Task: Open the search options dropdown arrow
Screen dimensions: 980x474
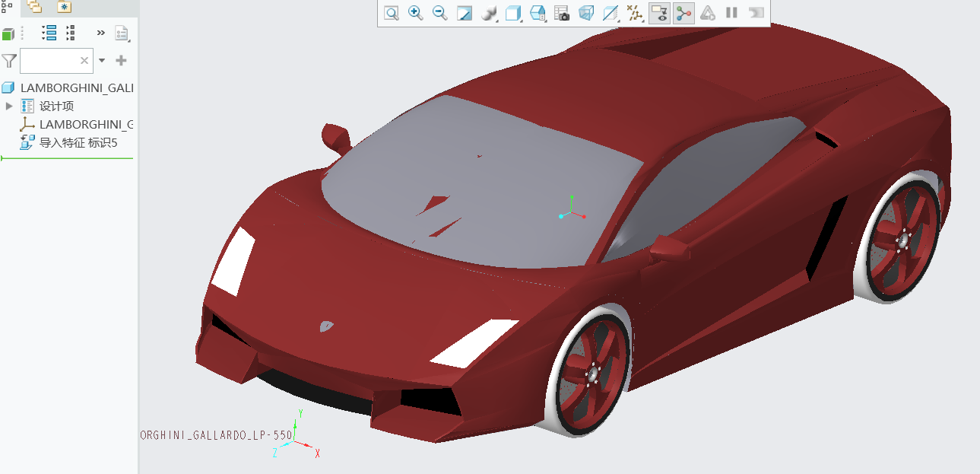Action: coord(102,61)
